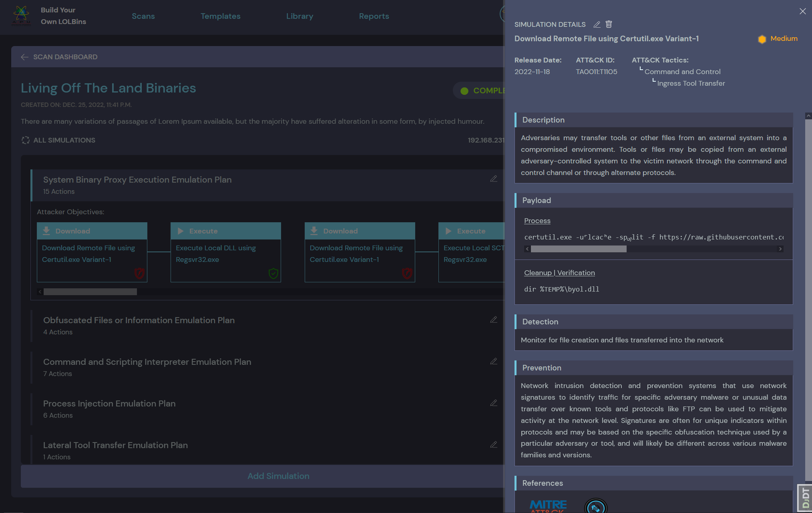Click the Add Simulation button

pyautogui.click(x=278, y=476)
